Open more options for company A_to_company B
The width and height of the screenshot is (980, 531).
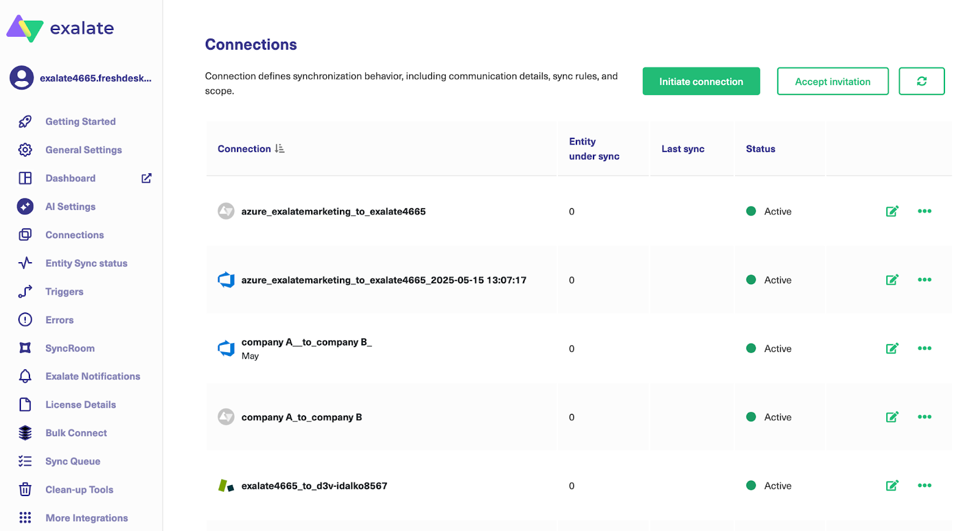924,417
